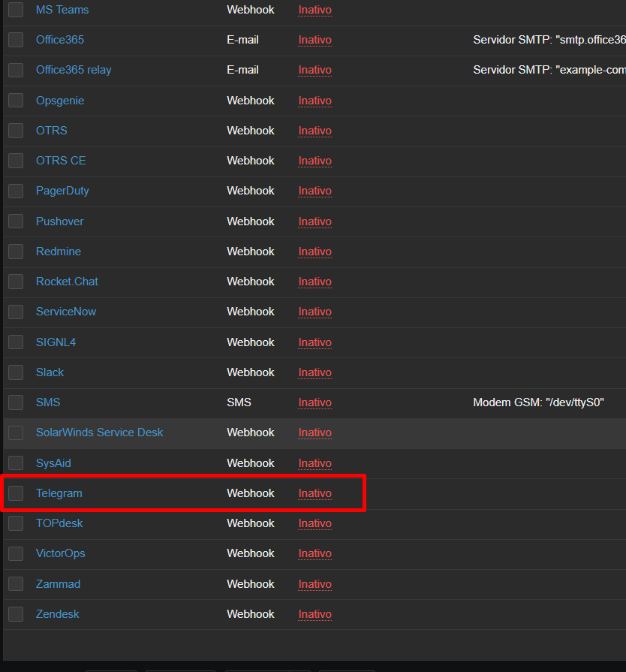This screenshot has width=626, height=672.
Task: Click Inativo status for ServiceNow
Action: pyautogui.click(x=315, y=312)
